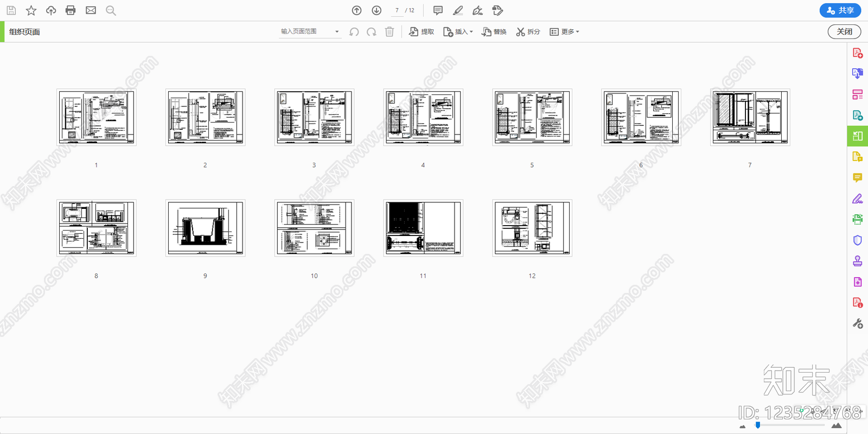The width and height of the screenshot is (868, 434).
Task: Expand the 更多 more options dropdown
Action: click(x=564, y=32)
